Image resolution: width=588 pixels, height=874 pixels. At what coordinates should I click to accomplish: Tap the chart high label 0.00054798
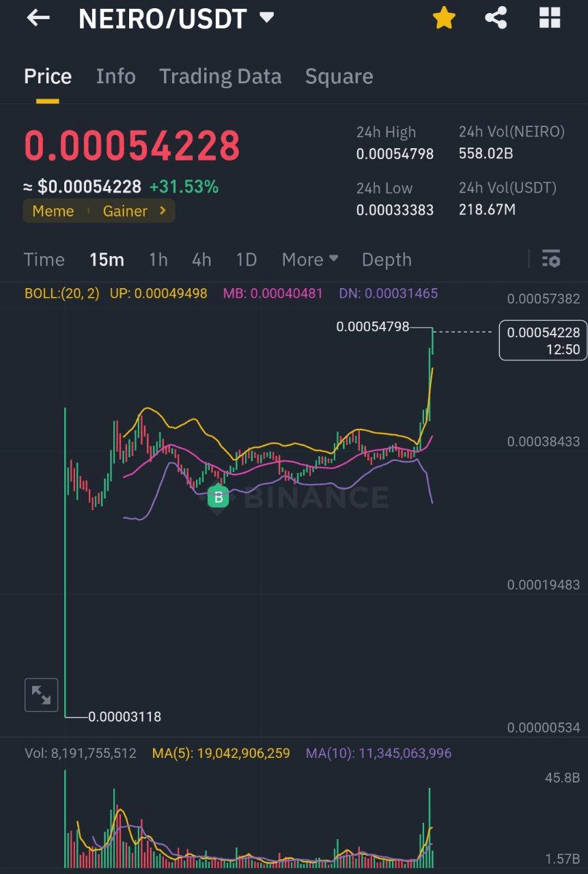(x=373, y=327)
